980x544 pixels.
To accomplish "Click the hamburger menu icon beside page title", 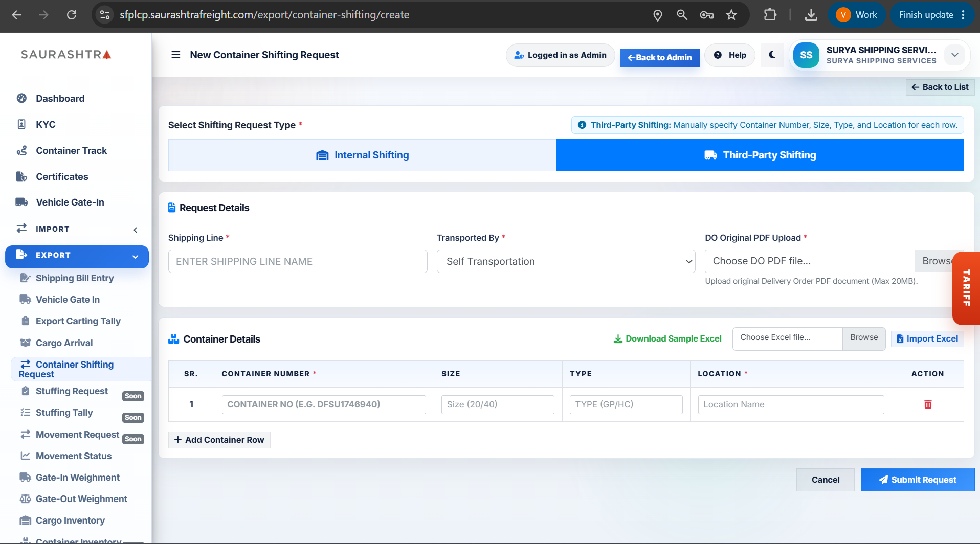I will pos(175,55).
